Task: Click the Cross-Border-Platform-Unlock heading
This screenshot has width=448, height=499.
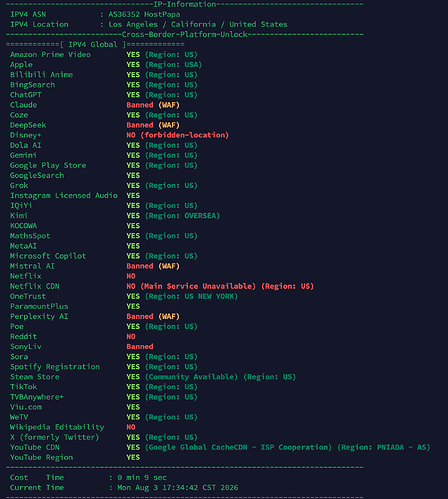Action: [184, 34]
